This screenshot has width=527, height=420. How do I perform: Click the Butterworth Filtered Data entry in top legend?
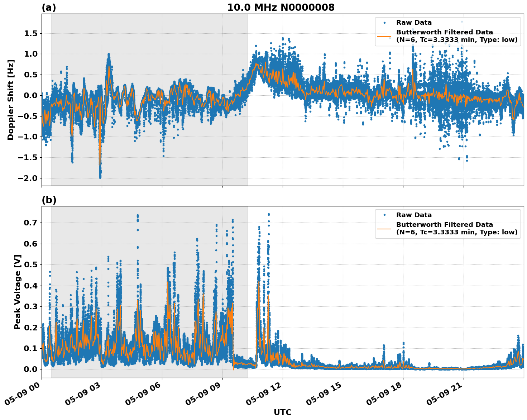coord(457,36)
